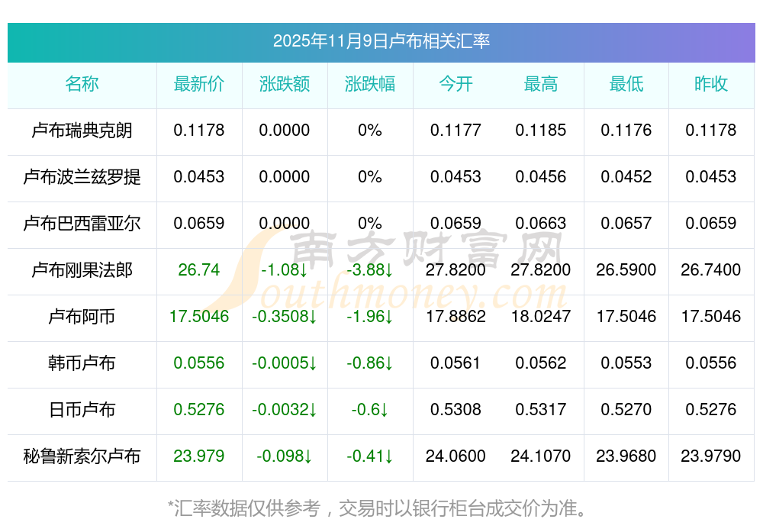Screen dimensions: 763x532
Task: Open the 卢布刚果法郎 currency pair
Action: pos(82,270)
